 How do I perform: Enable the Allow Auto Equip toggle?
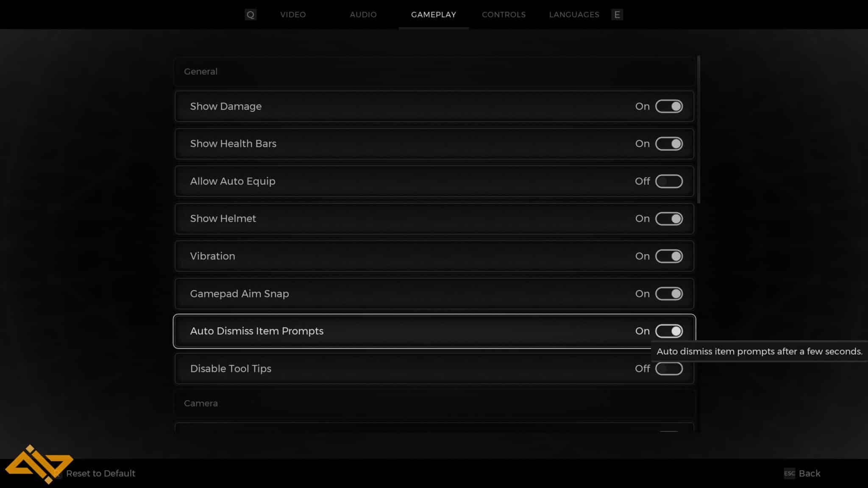click(669, 181)
